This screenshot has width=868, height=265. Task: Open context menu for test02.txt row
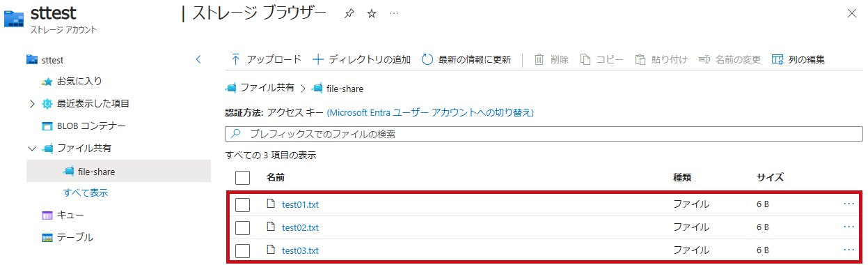point(849,227)
